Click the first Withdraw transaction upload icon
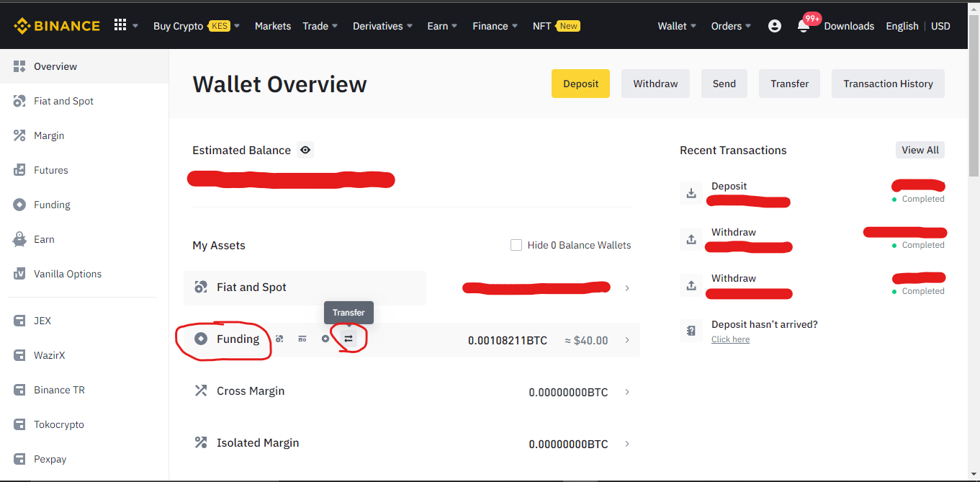 pos(691,239)
